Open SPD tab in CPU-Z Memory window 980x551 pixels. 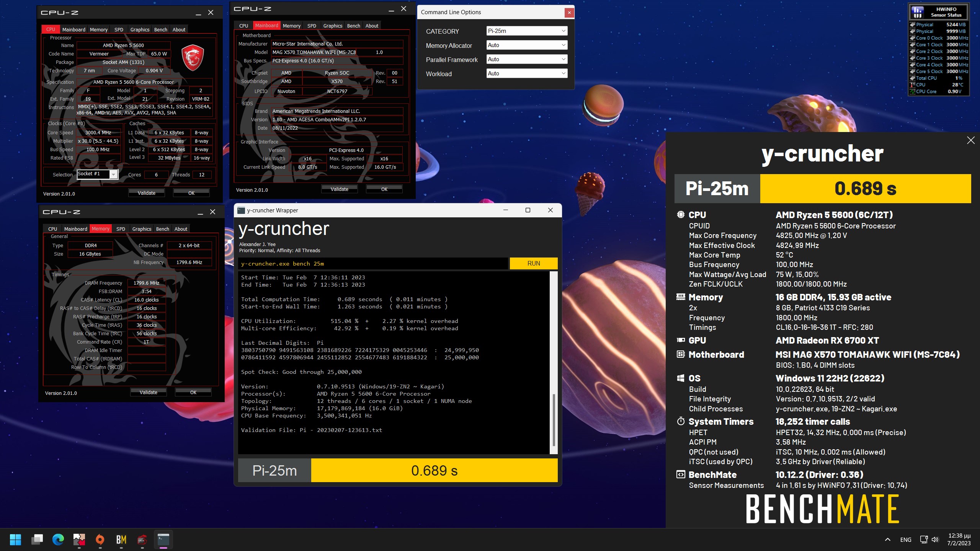point(121,229)
